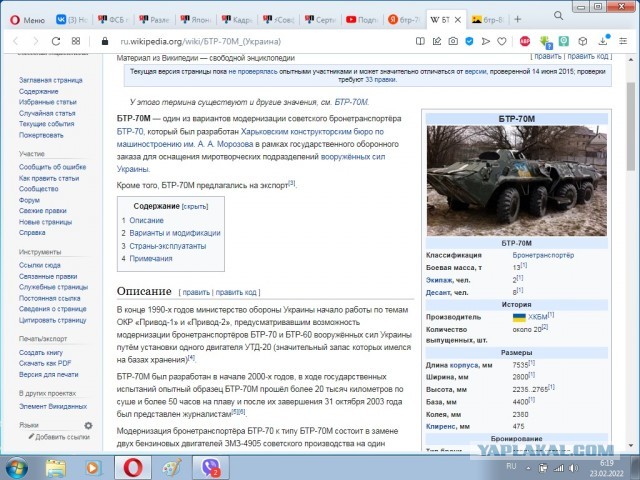Switch to the Япон tab

[196, 20]
